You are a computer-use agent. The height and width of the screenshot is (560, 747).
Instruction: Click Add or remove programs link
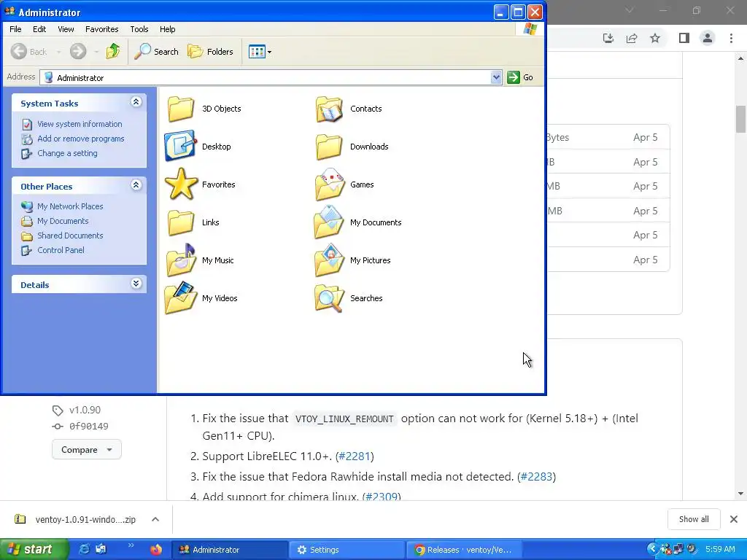[80, 139]
